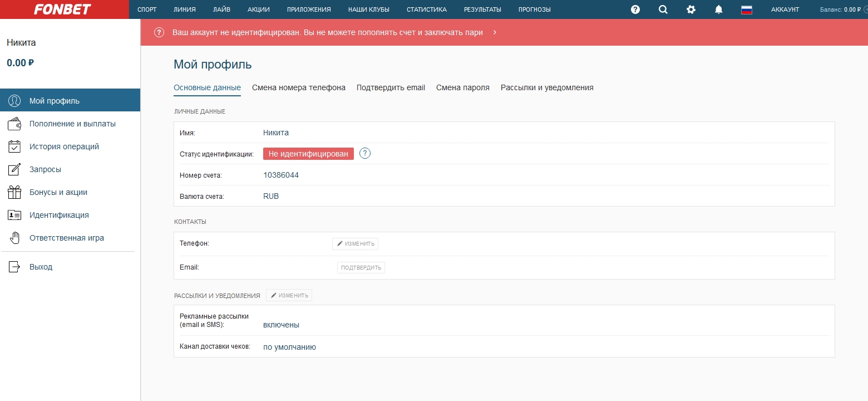The image size is (868, 401).
Task: Click the Russian flag language icon
Action: [x=747, y=9]
